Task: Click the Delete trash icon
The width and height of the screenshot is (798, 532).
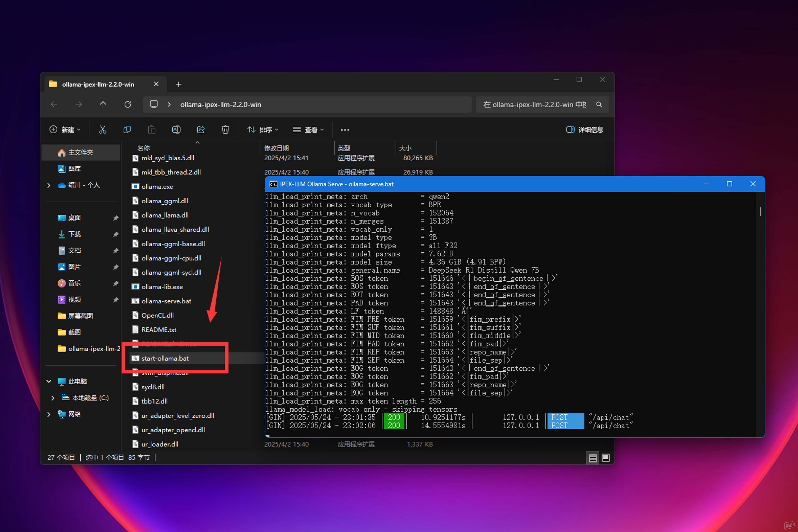Action: pyautogui.click(x=225, y=130)
